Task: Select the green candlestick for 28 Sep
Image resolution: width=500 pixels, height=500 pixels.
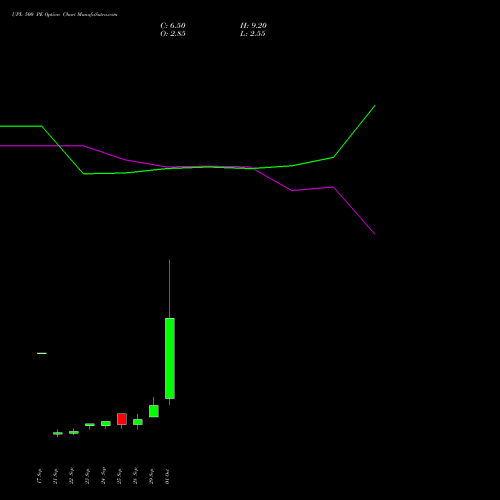Action: [138, 422]
